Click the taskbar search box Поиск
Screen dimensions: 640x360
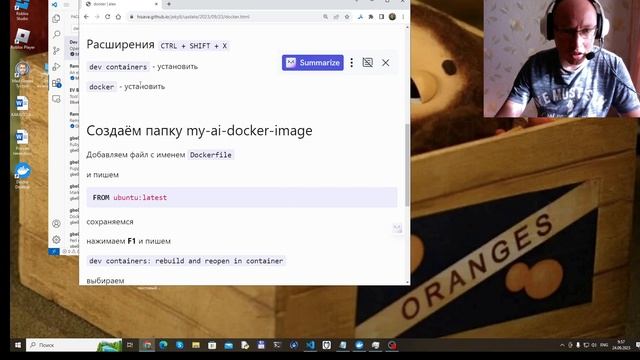[74, 345]
